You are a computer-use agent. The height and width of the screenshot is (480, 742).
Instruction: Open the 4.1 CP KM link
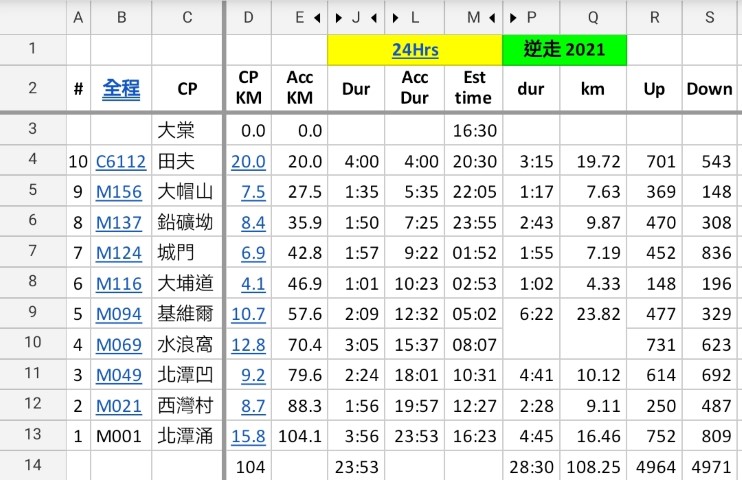[253, 284]
